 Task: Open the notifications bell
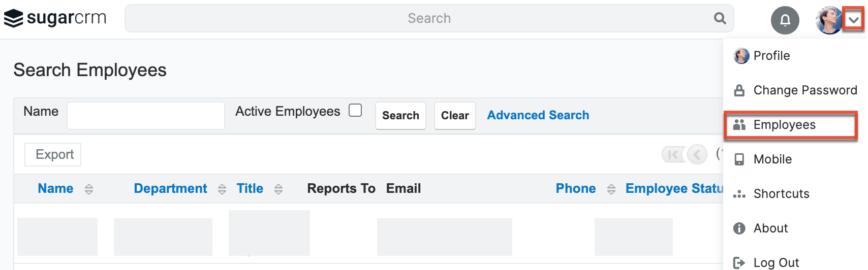click(785, 20)
